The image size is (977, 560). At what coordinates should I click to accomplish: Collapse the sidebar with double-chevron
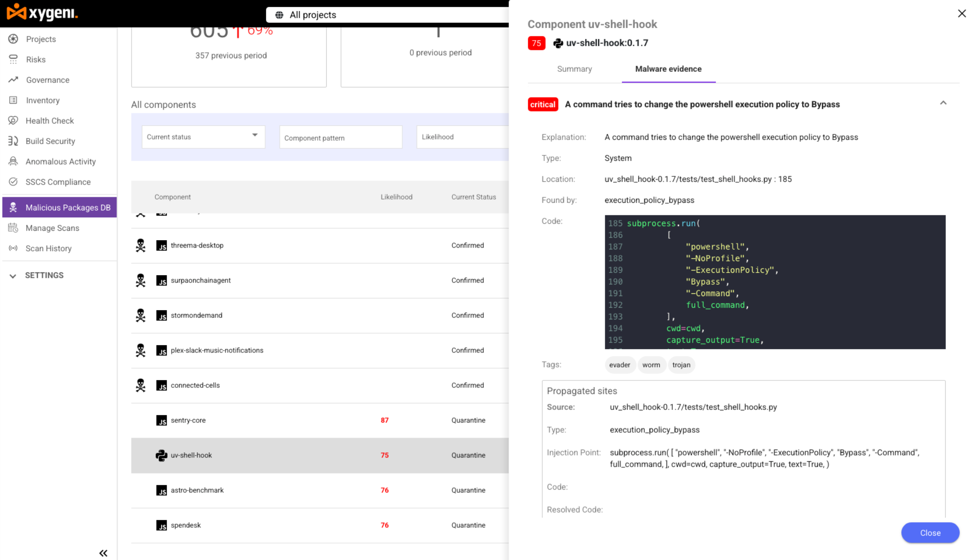click(x=103, y=553)
